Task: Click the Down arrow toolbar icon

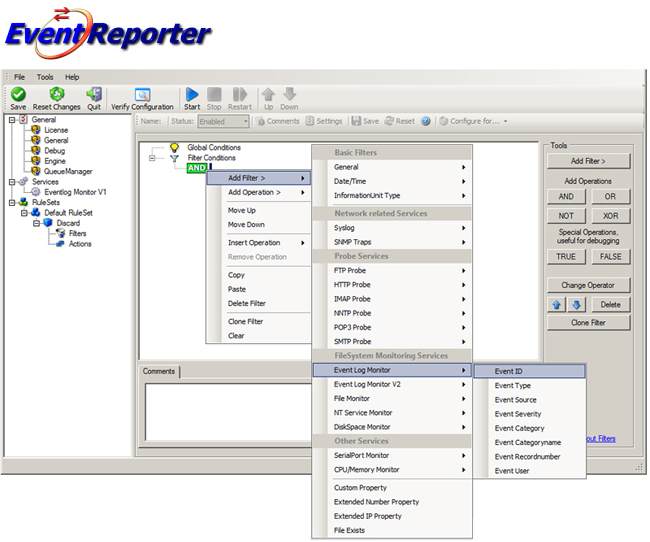Action: click(289, 94)
